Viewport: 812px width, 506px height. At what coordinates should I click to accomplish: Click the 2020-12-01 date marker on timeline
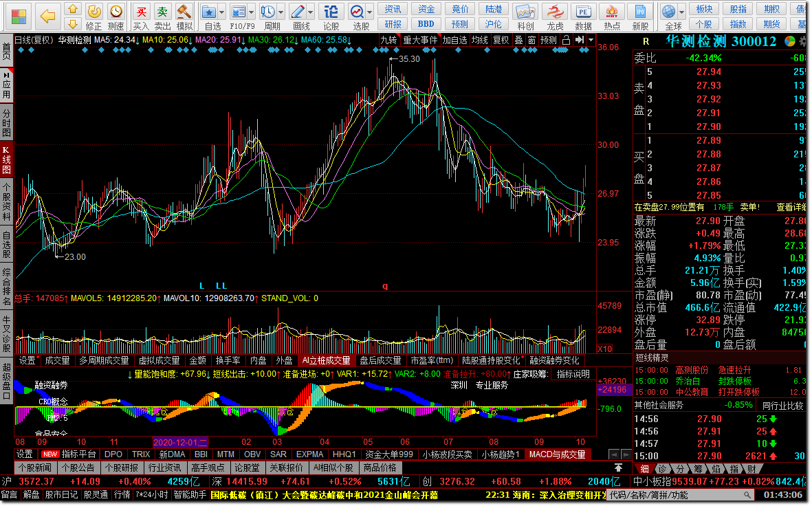point(180,442)
